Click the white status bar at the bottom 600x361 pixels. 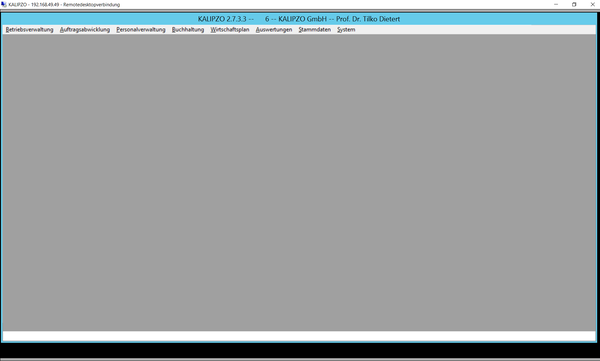[x=299, y=336]
